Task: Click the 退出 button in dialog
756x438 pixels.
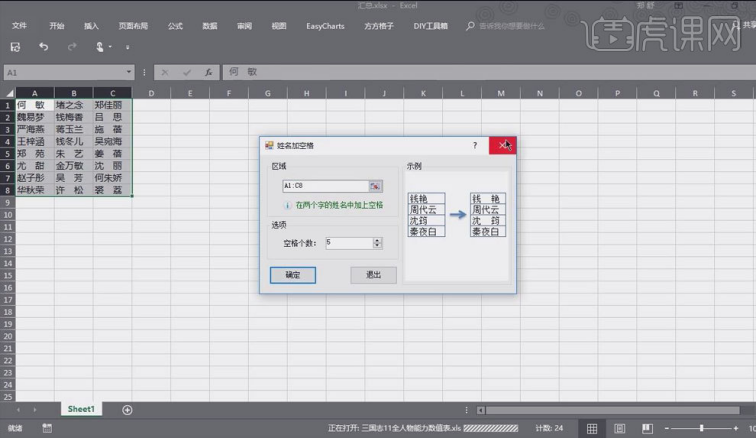Action: point(374,275)
